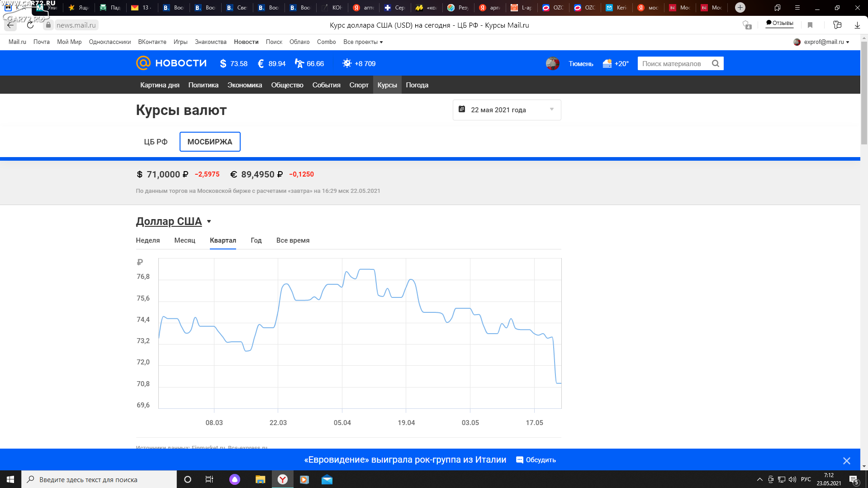Click the Игры link in top bar
868x488 pixels.
coord(180,42)
